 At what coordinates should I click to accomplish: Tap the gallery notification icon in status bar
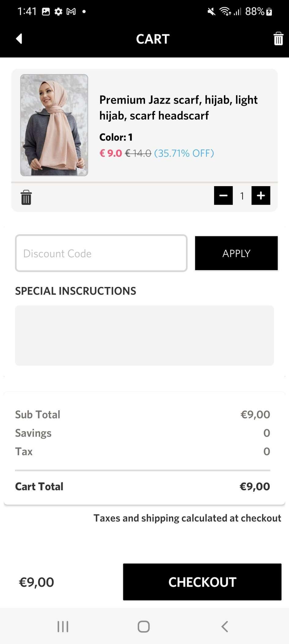click(46, 12)
